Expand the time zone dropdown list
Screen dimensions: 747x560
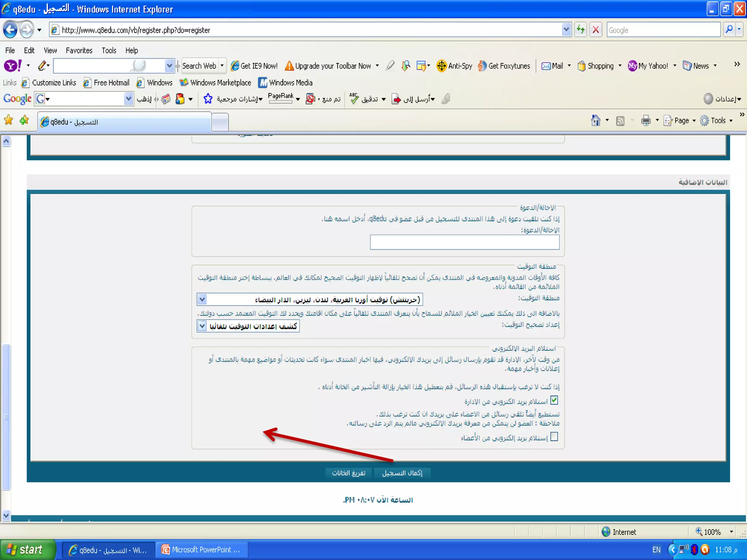point(202,299)
